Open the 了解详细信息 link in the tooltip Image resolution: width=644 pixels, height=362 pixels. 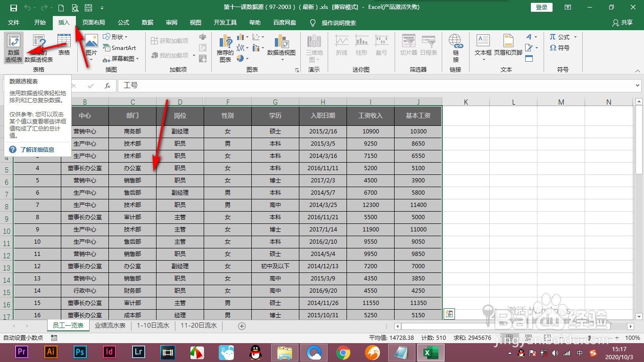[38, 149]
